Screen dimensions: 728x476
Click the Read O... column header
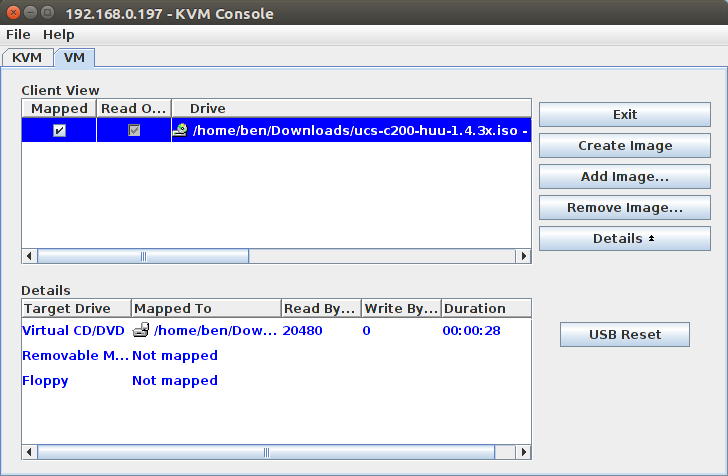pyautogui.click(x=134, y=108)
